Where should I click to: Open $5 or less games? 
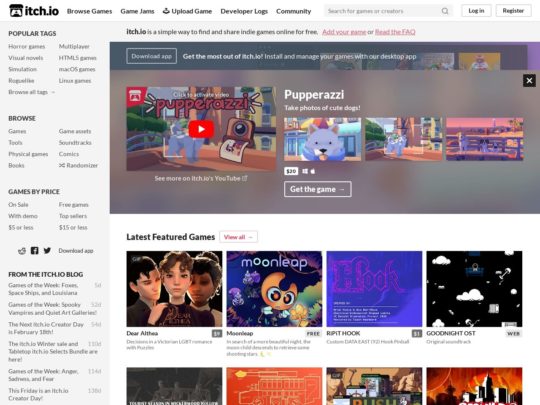coord(21,227)
